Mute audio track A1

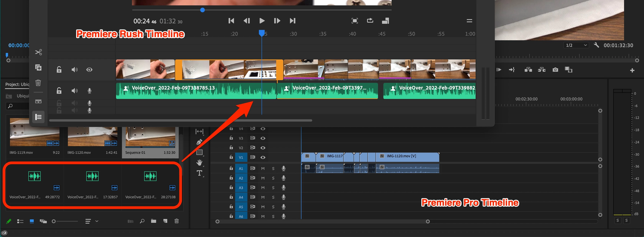[x=263, y=169]
